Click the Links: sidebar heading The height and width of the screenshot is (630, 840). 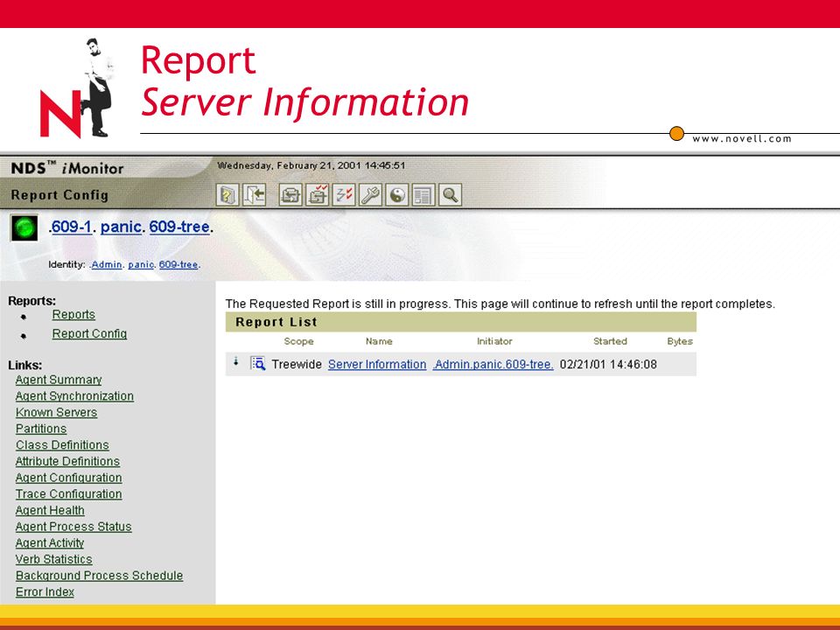[x=25, y=366]
